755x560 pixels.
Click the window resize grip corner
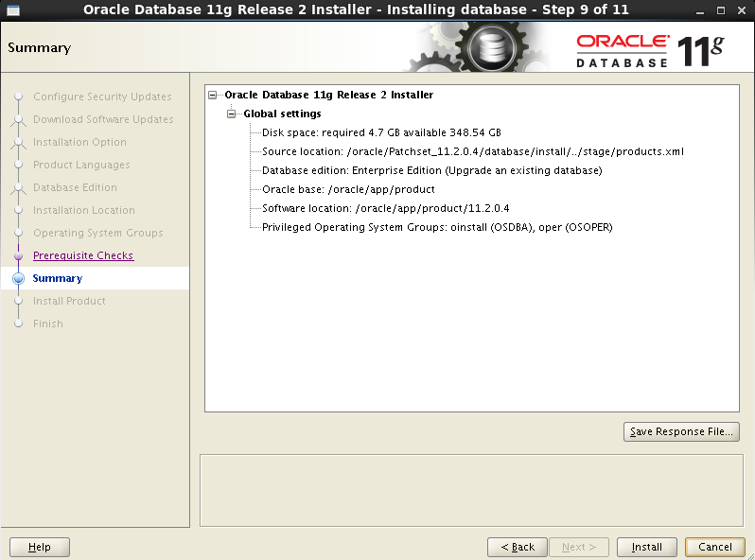750,555
